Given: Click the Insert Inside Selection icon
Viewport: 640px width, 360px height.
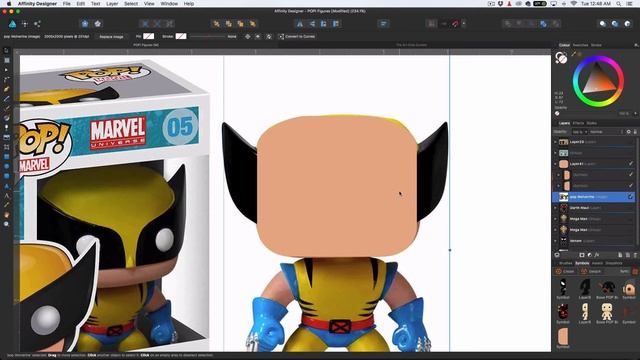Looking at the screenshot, I should coord(627,24).
